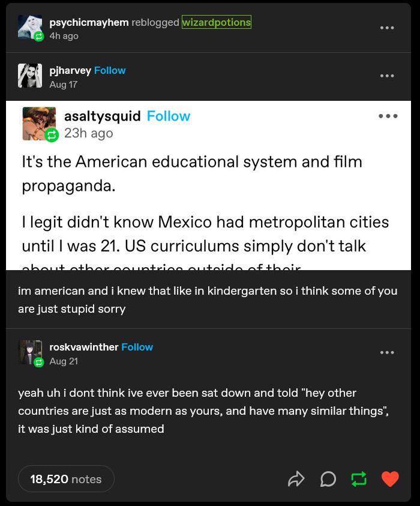Follow roskvawinther
Screen dimensions: 420x506
pyautogui.click(x=137, y=347)
